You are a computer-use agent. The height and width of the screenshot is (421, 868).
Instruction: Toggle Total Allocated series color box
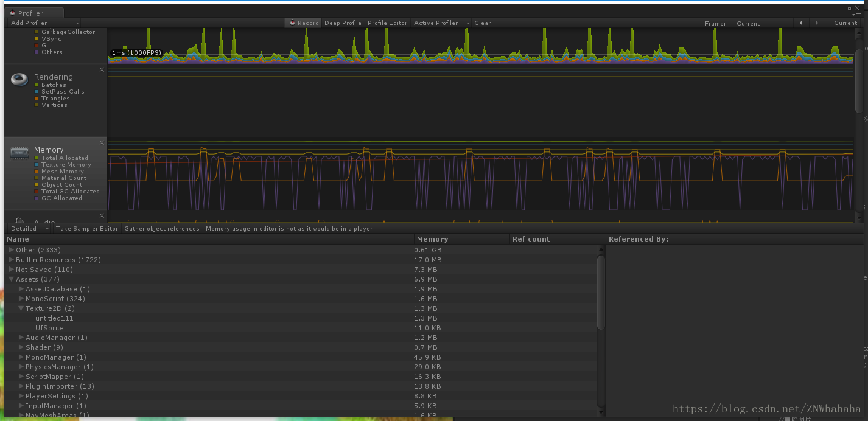[x=37, y=158]
